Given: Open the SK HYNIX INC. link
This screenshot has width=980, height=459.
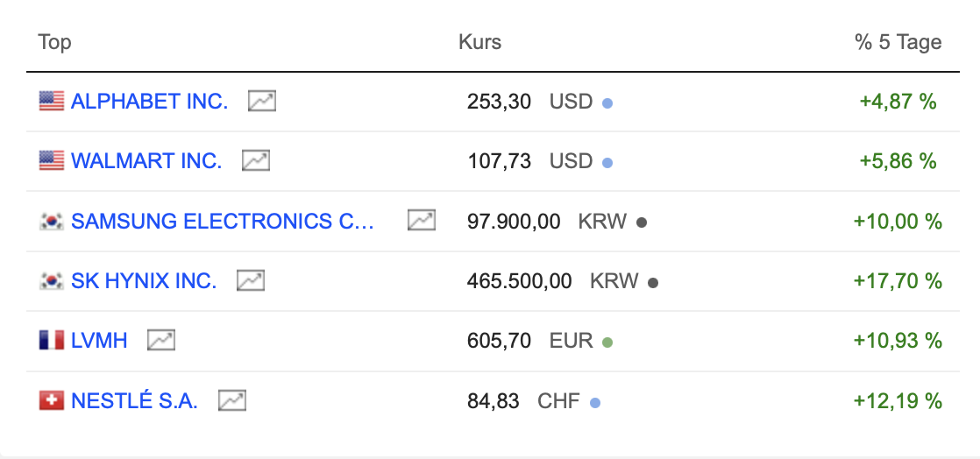Looking at the screenshot, I should coord(144,281).
